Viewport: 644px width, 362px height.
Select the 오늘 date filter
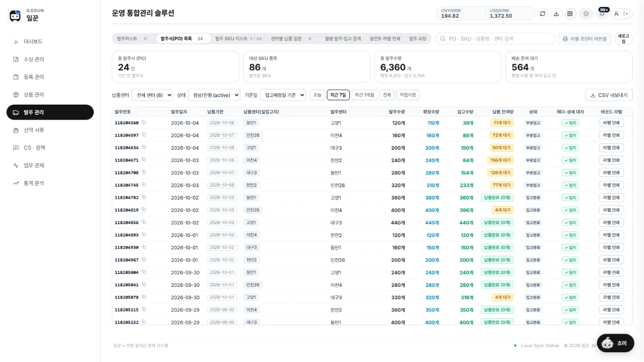click(x=317, y=95)
